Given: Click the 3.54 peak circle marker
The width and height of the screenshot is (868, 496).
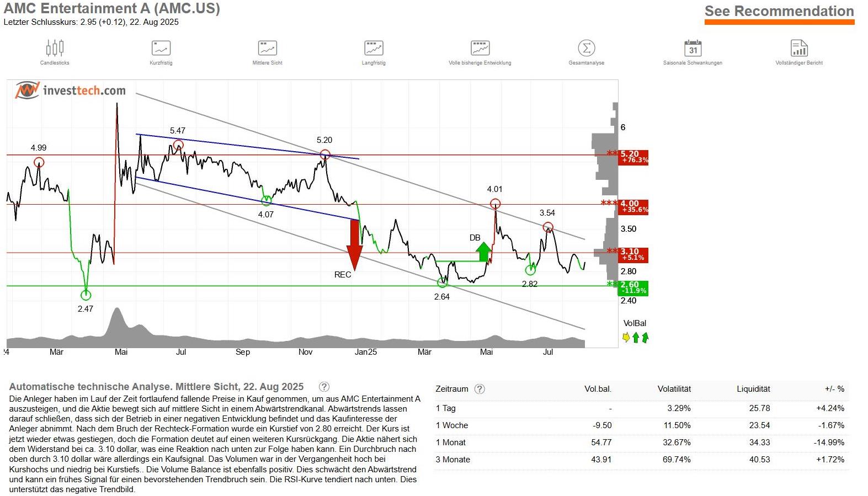Looking at the screenshot, I should click(547, 227).
